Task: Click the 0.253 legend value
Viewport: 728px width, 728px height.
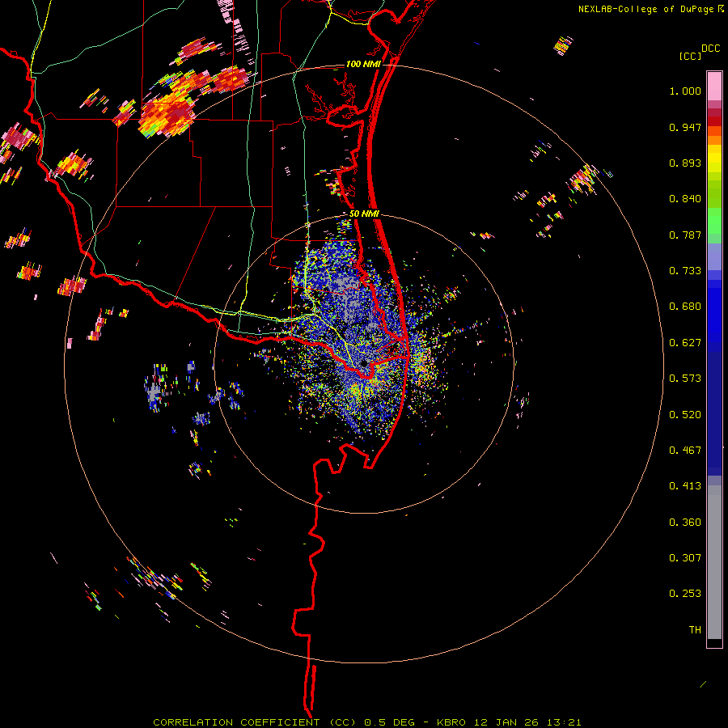Action: coord(685,594)
